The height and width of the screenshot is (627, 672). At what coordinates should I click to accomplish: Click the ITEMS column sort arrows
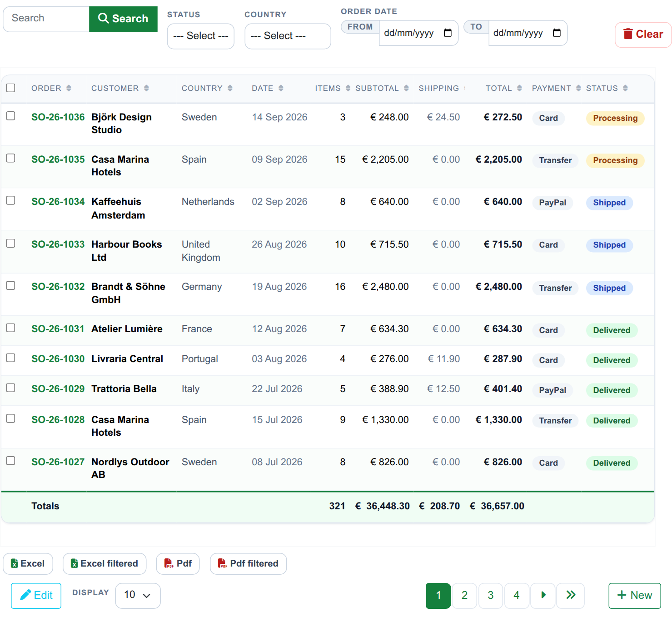point(348,88)
